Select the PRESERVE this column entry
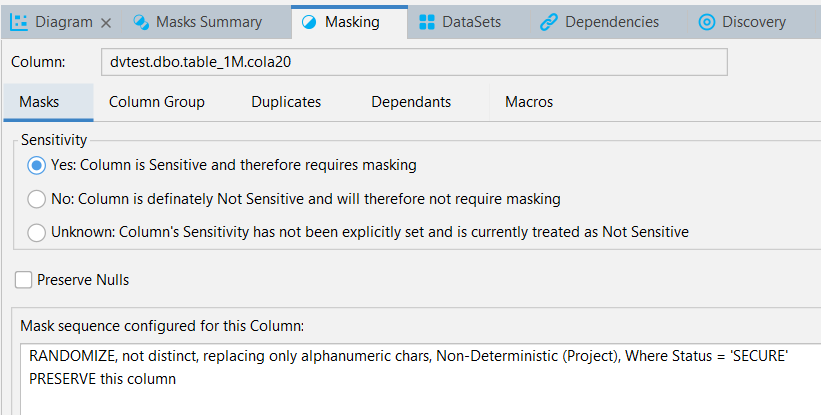This screenshot has height=415, width=821. click(x=103, y=379)
